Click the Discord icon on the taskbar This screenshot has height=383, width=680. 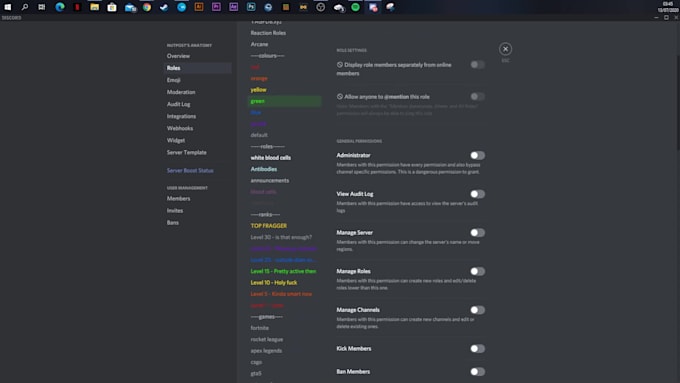pos(373,7)
